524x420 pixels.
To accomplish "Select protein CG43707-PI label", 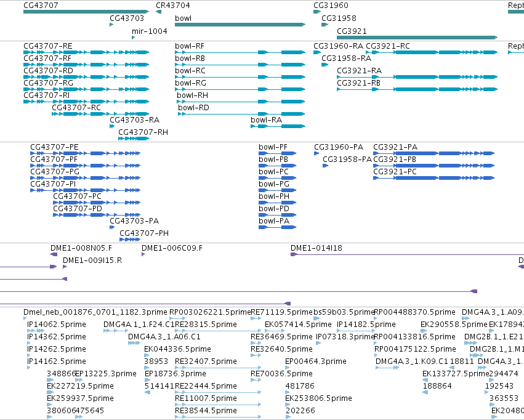I will (53, 184).
